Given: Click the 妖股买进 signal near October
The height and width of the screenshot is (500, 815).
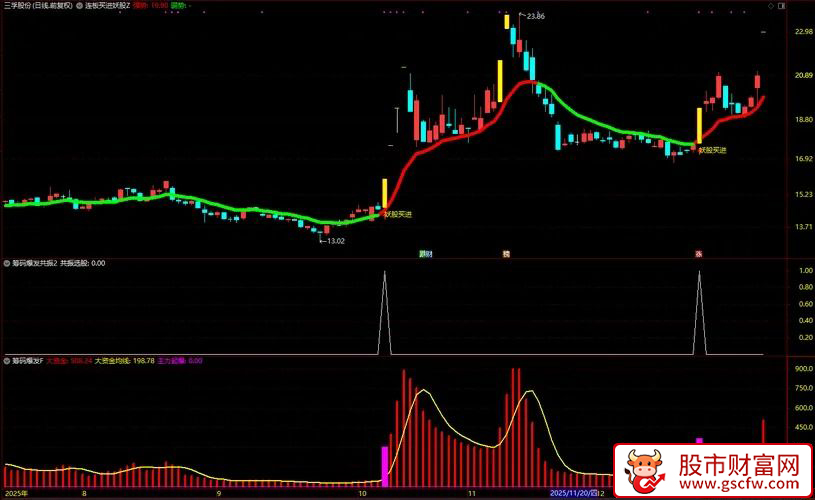Looking at the screenshot, I should (x=398, y=214).
